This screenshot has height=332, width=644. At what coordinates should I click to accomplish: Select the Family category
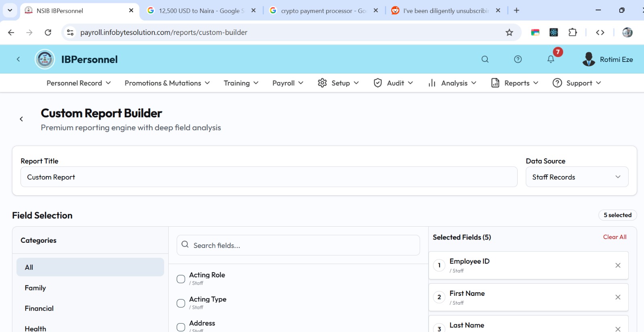point(90,288)
